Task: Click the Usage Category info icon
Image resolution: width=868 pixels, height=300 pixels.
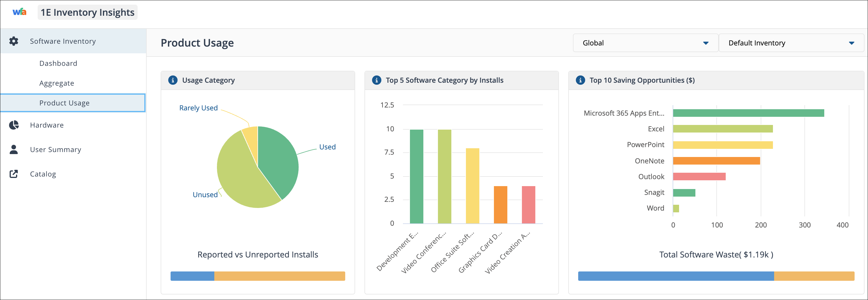Action: coord(173,80)
